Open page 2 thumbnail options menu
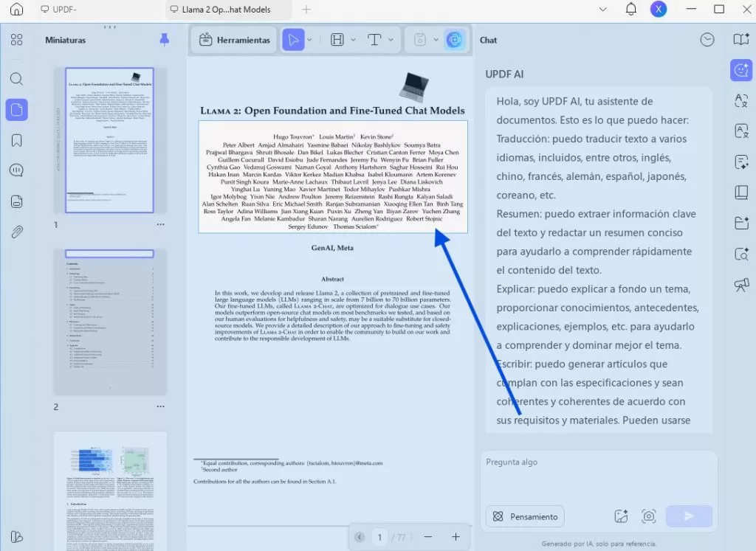 (x=160, y=406)
